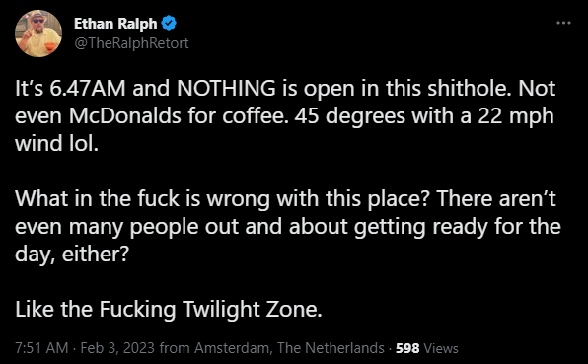Click the 'day, either?' line
This screenshot has height=364, width=588.
72,255
